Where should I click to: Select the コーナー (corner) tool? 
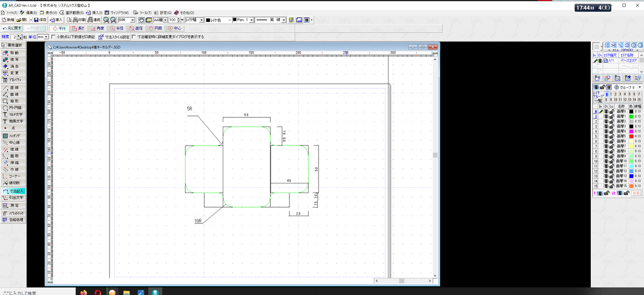[x=13, y=176]
